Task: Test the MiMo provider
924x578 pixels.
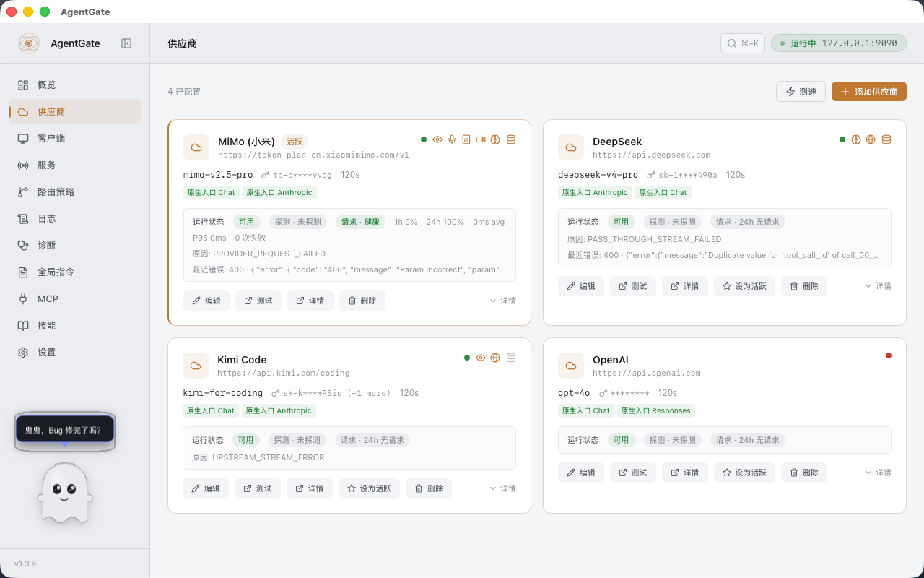Action: (x=258, y=301)
